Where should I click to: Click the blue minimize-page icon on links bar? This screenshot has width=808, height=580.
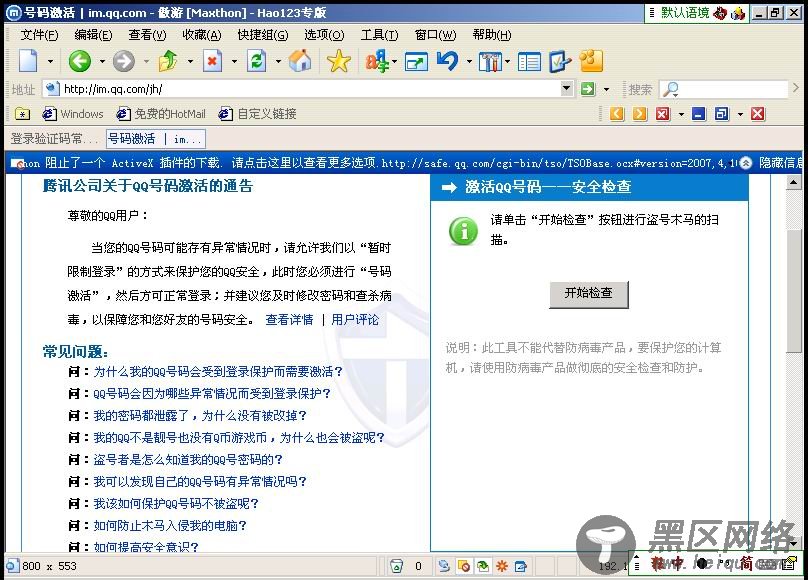(699, 114)
